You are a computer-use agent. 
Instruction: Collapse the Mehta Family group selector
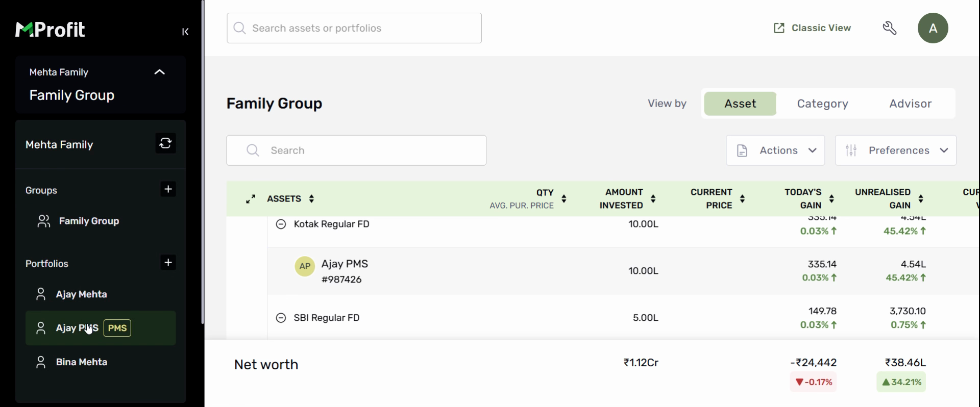[x=159, y=72]
